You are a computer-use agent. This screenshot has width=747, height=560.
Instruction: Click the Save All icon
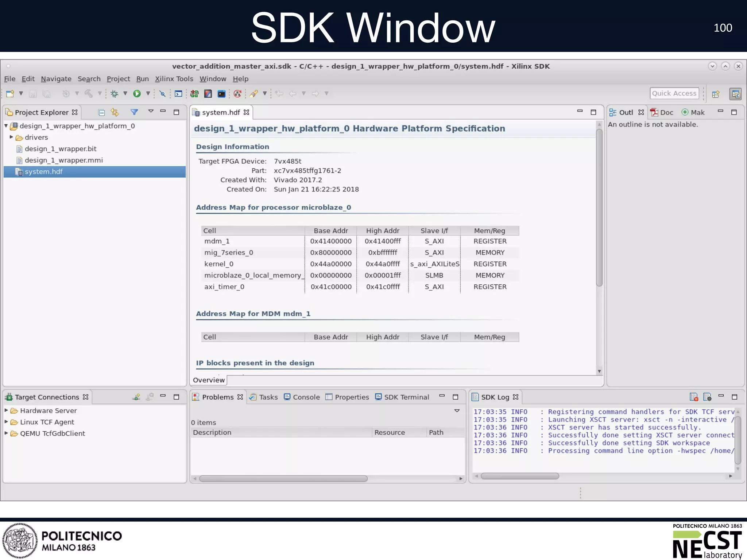pyautogui.click(x=46, y=94)
